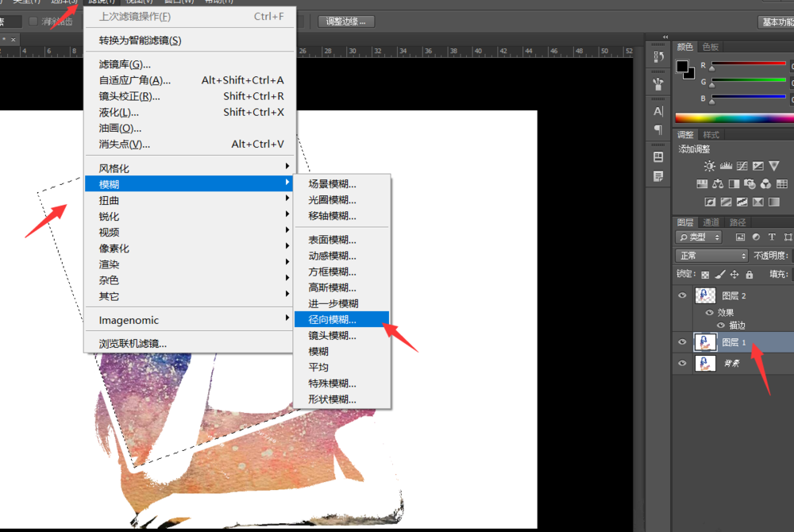
Task: Open the Character panel icon
Action: 658,112
